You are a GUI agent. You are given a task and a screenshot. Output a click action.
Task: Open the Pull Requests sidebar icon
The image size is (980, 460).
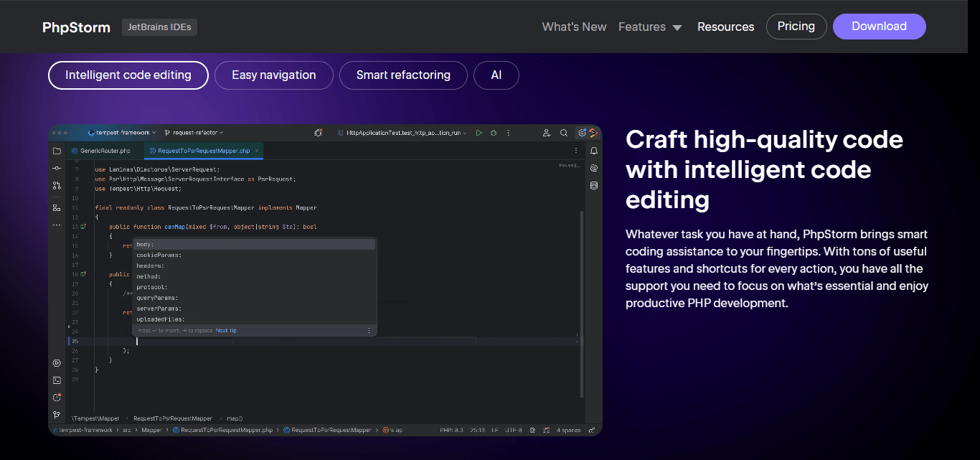[57, 186]
